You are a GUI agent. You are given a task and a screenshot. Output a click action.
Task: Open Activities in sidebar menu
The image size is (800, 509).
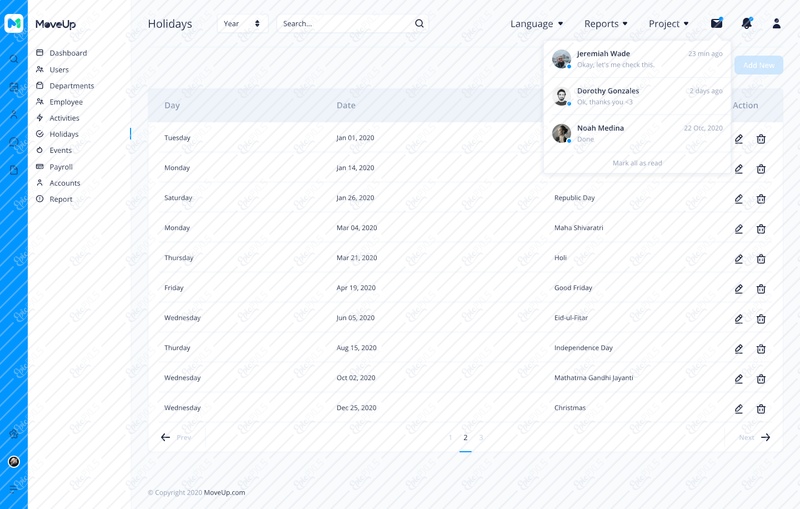58,118
